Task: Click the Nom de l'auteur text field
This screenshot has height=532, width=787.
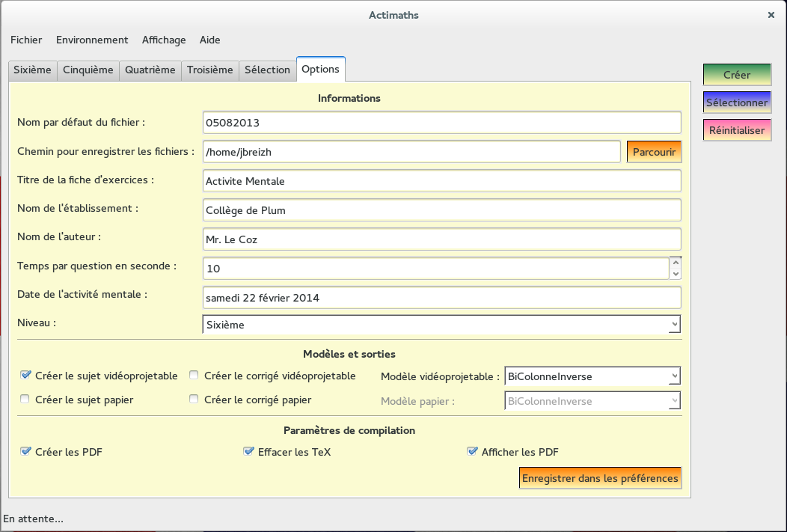Action: pyautogui.click(x=441, y=239)
